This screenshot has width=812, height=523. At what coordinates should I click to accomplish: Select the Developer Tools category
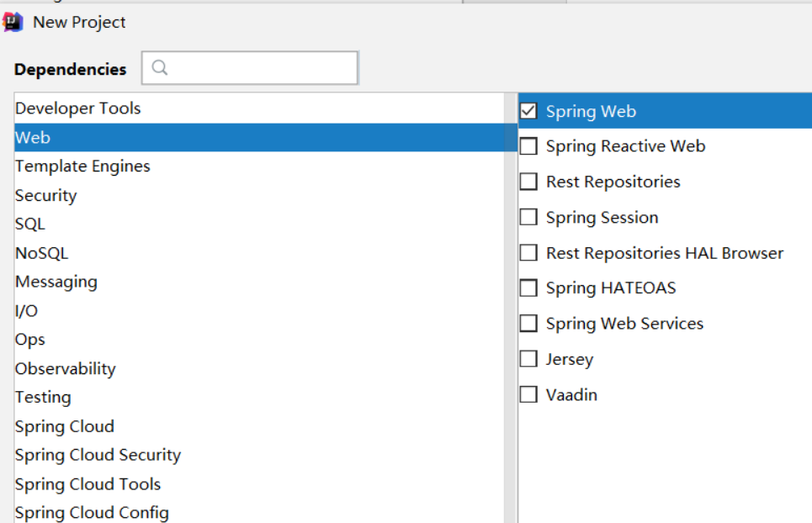[x=78, y=108]
